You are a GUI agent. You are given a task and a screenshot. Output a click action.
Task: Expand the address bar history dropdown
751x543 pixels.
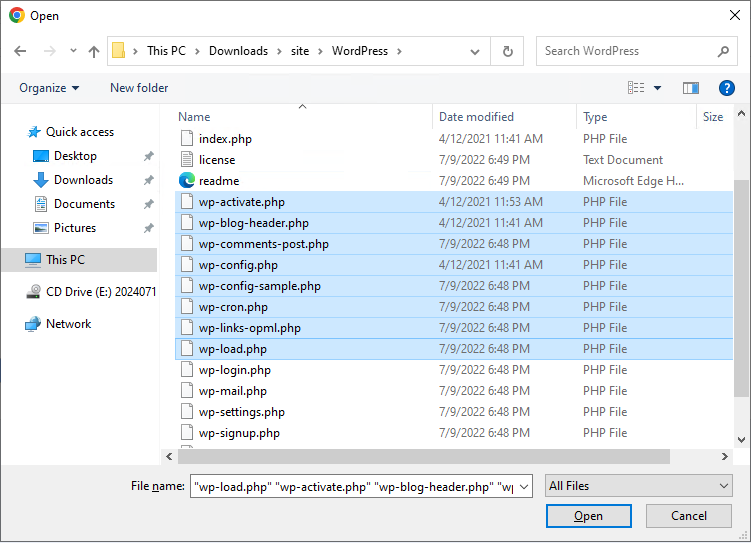coord(475,51)
